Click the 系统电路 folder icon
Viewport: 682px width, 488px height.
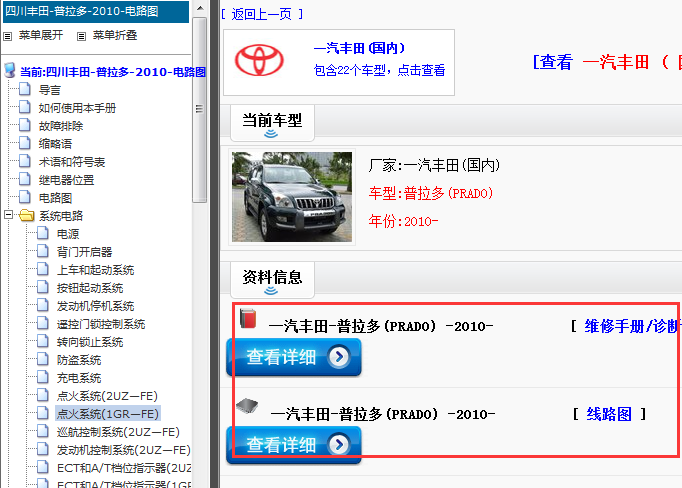[x=27, y=215]
